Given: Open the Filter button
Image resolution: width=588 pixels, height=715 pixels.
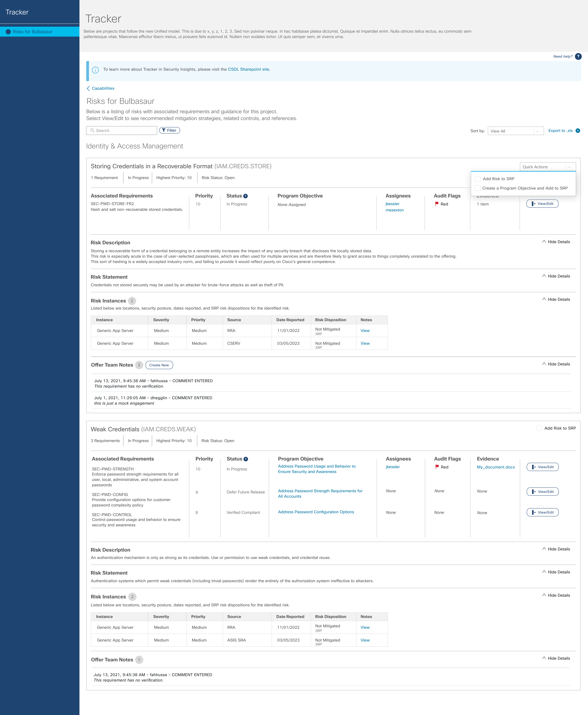Looking at the screenshot, I should [x=170, y=130].
